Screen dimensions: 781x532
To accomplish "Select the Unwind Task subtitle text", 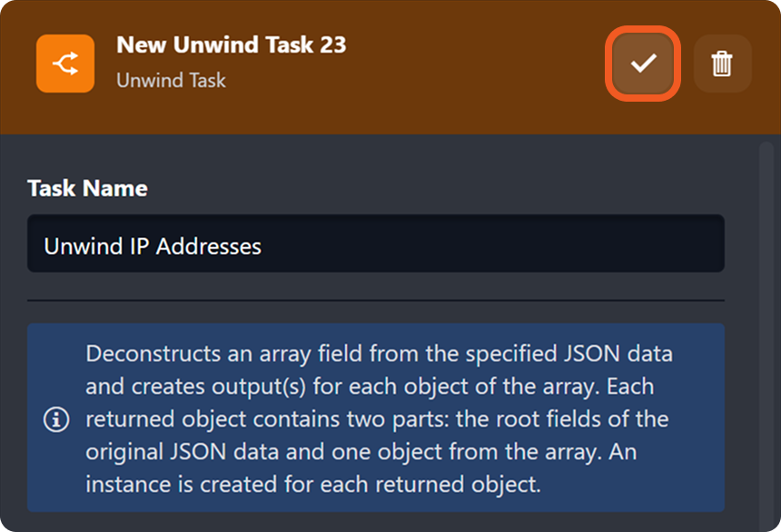I will (172, 80).
